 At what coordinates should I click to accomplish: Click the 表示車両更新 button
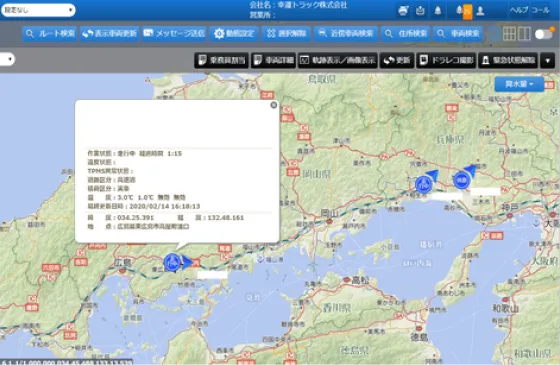[x=109, y=34]
